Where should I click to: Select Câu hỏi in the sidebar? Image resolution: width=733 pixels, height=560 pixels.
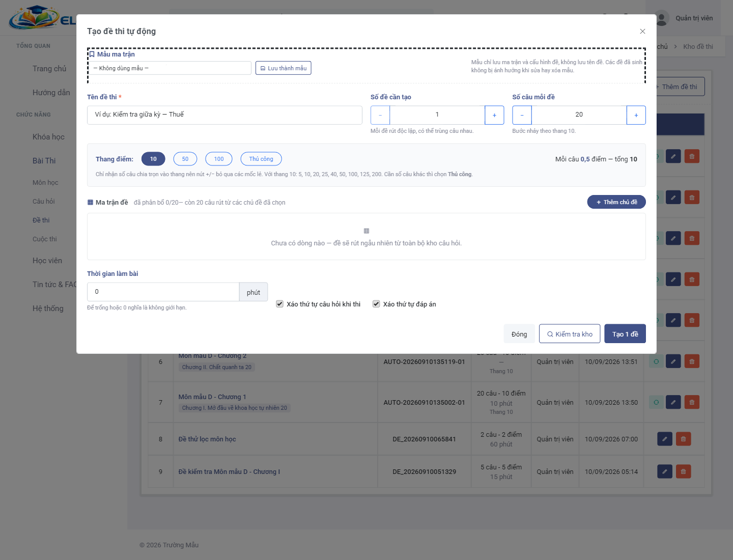[x=44, y=202]
